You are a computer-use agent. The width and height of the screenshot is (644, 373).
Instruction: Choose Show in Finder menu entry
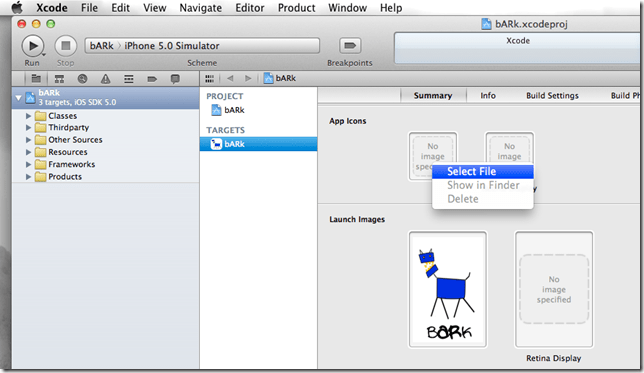point(483,185)
